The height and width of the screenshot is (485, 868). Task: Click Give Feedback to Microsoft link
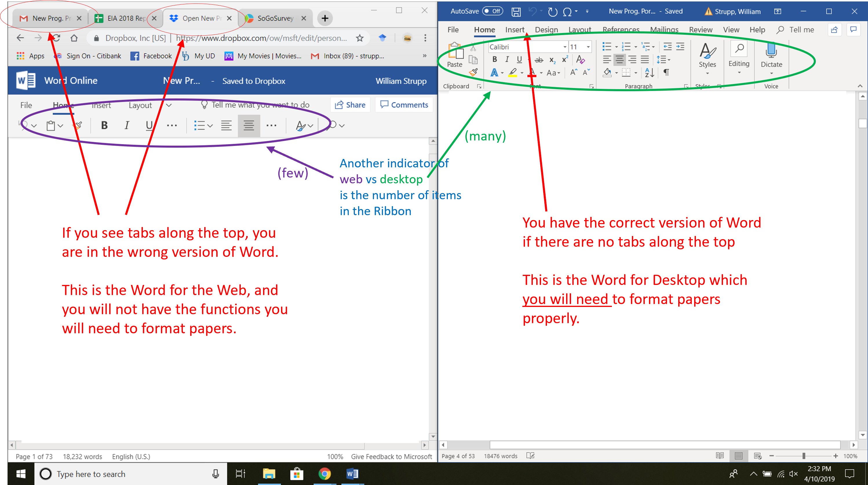click(x=391, y=456)
